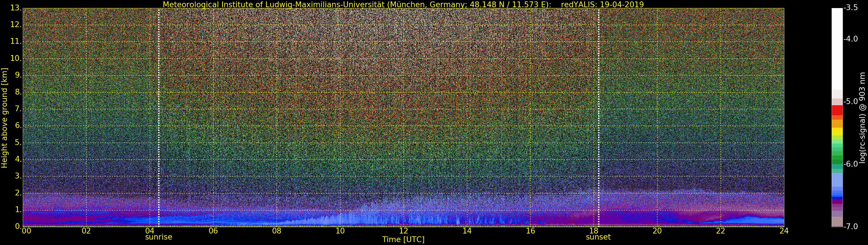Viewport: 868px width, 245px height.
Task: Click the '9.' height axis tick label
Action: click(18, 75)
